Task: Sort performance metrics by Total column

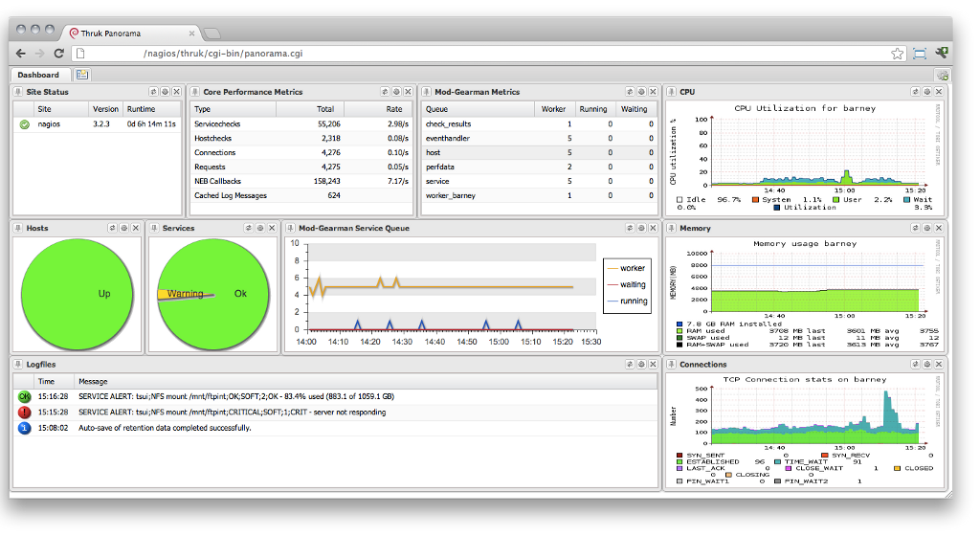Action: (x=310, y=109)
